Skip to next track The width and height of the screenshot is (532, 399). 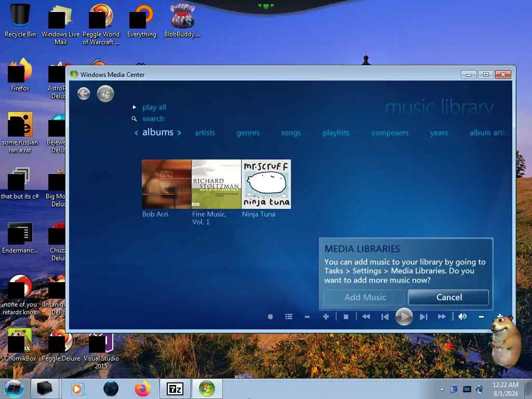pyautogui.click(x=423, y=317)
